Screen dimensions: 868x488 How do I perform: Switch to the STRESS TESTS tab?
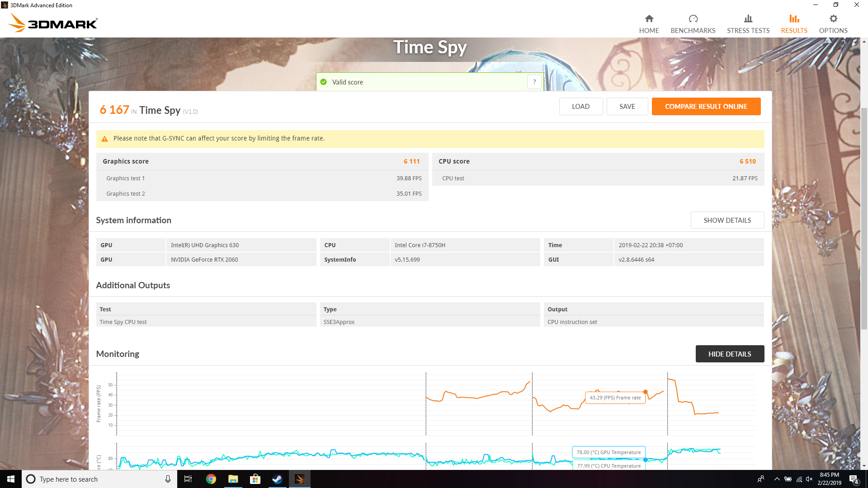748,24
